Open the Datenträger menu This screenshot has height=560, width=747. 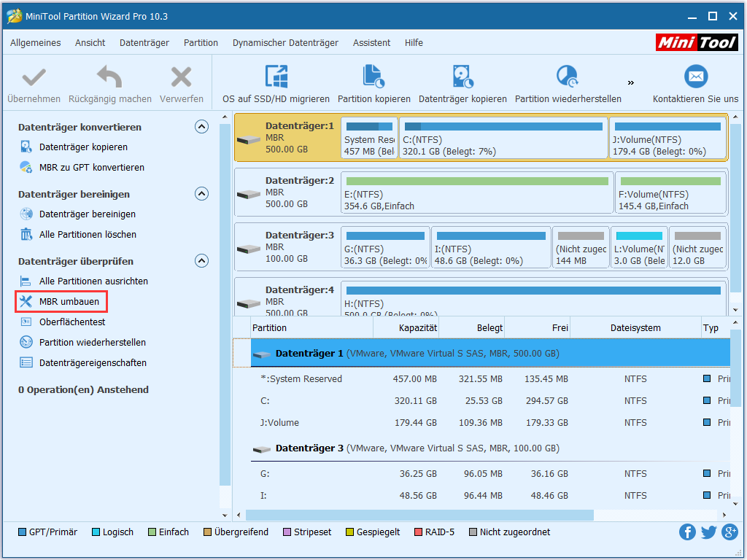click(144, 43)
